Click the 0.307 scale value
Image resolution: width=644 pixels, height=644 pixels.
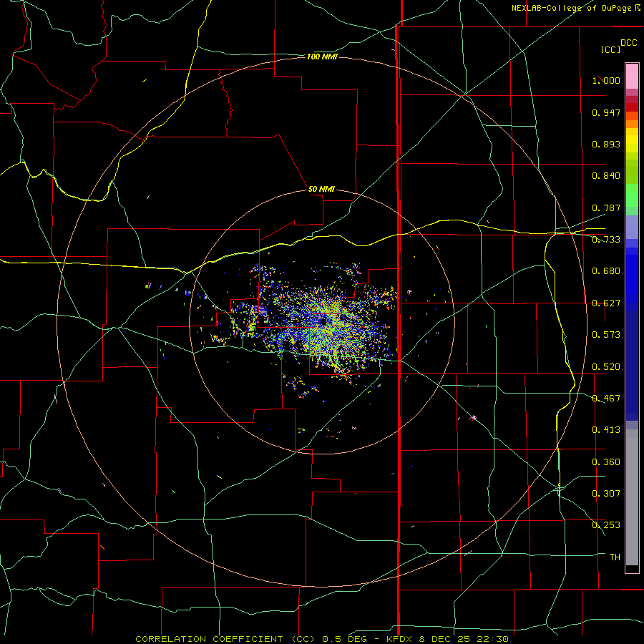[x=606, y=494]
